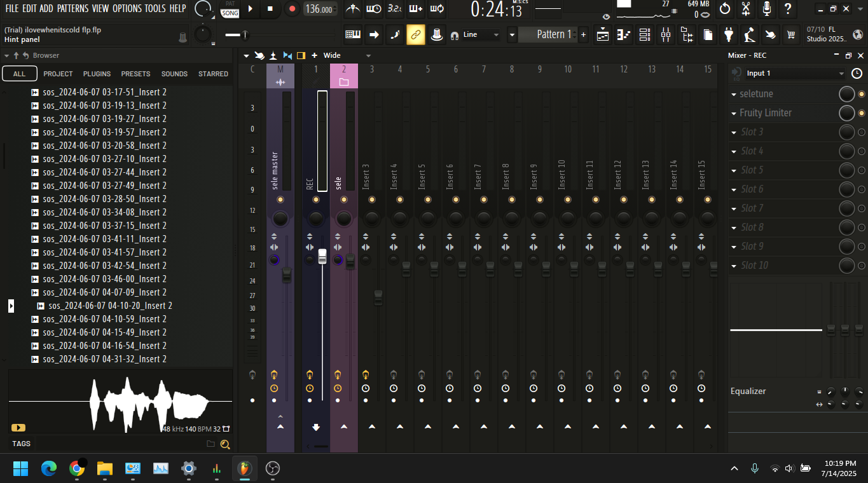Click the sele master volume fader

pos(287,275)
